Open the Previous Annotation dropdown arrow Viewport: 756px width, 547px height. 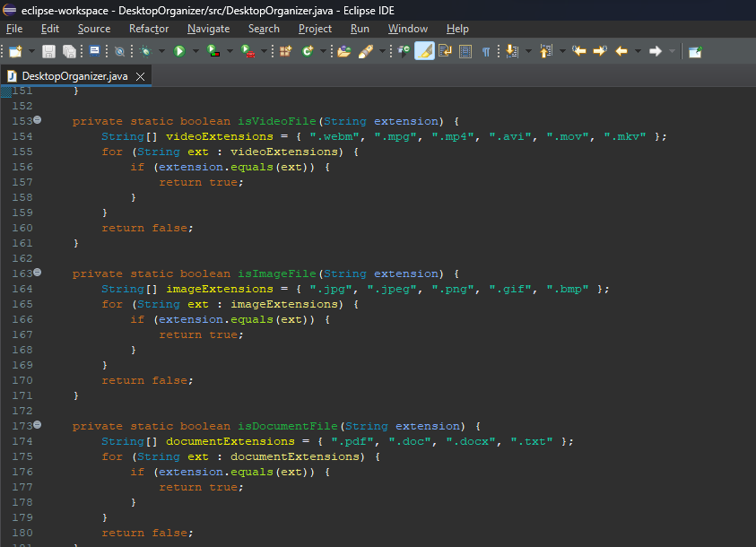click(x=562, y=51)
